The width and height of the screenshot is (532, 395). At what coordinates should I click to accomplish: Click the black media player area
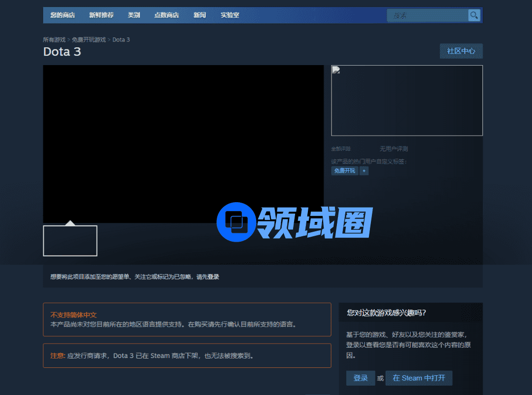[x=183, y=144]
